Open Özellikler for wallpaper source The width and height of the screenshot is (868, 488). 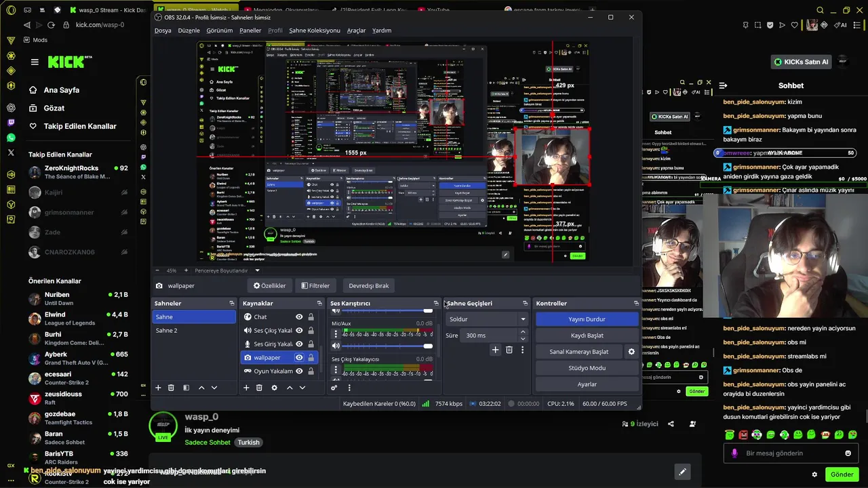270,285
